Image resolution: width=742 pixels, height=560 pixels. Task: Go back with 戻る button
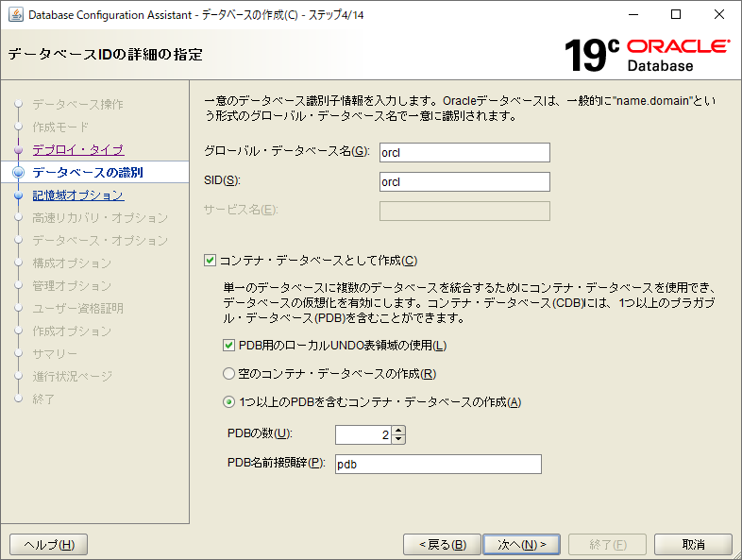[x=442, y=544]
